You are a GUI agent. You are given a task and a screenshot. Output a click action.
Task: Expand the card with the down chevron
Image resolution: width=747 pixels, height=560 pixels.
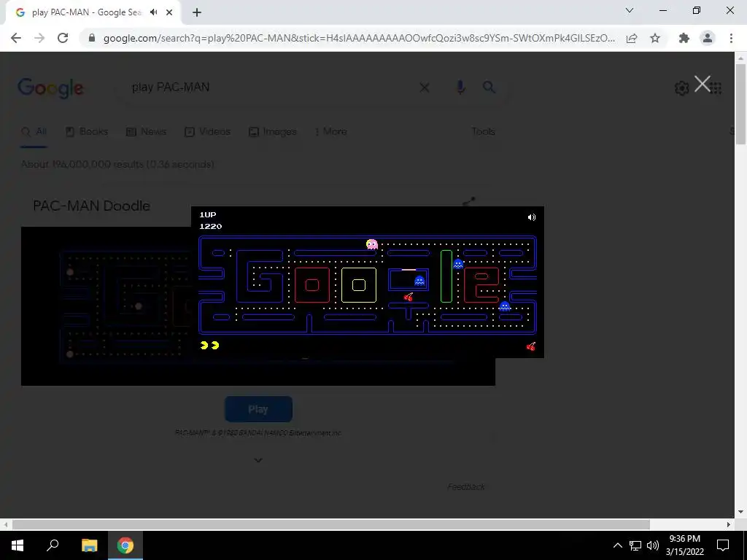pyautogui.click(x=258, y=460)
